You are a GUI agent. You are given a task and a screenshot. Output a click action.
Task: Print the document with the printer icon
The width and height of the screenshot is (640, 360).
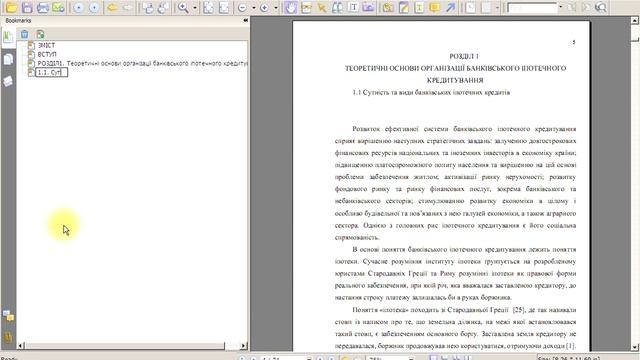(42, 7)
